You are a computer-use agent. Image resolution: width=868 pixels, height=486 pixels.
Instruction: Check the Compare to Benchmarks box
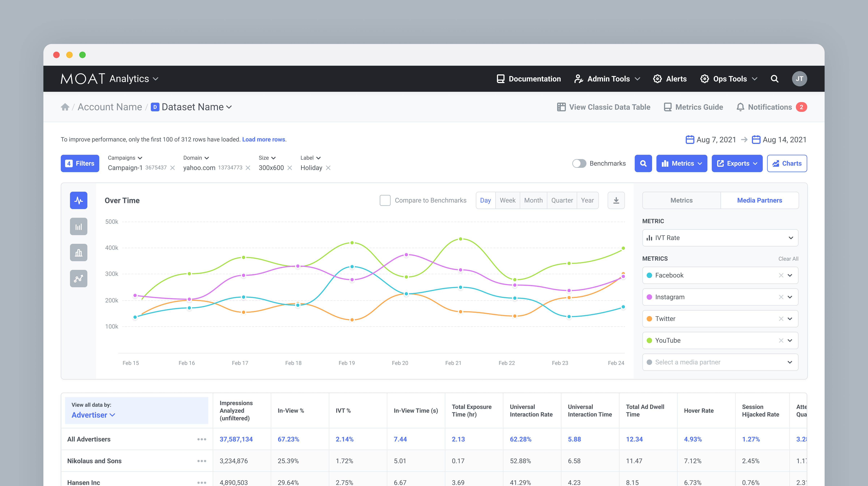pyautogui.click(x=385, y=200)
